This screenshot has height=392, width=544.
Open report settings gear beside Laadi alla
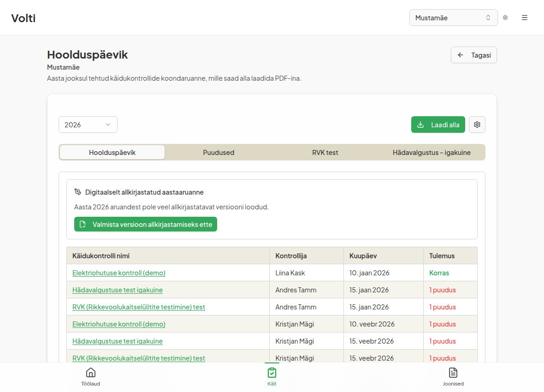(477, 125)
